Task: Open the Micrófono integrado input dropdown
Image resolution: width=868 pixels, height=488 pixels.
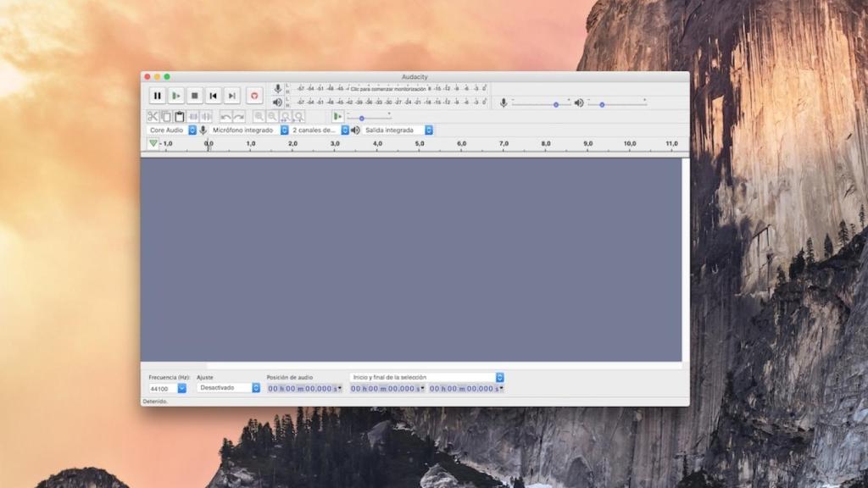Action: tap(246, 130)
